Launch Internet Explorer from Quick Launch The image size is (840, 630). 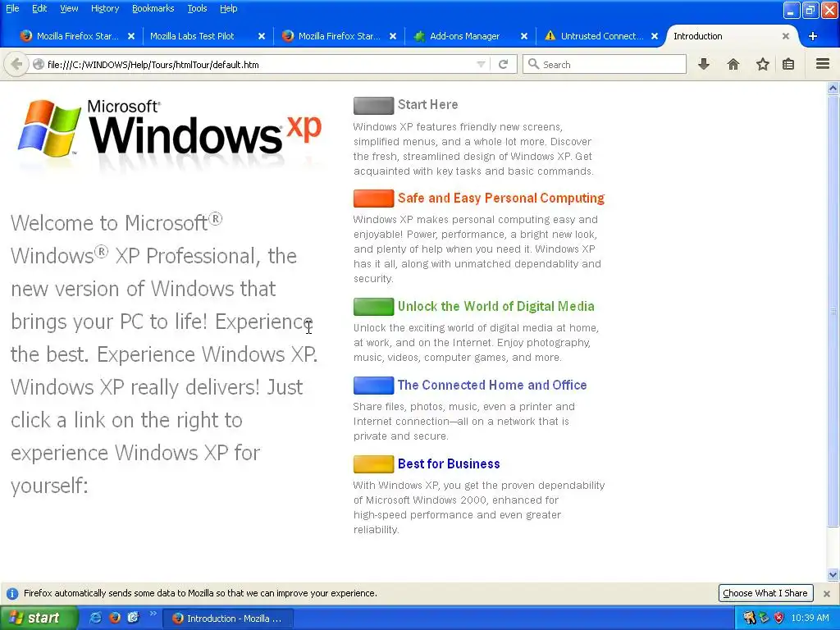[x=95, y=618]
